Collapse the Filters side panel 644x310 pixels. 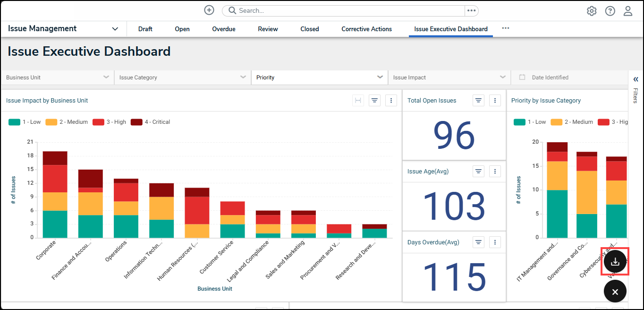click(x=636, y=79)
